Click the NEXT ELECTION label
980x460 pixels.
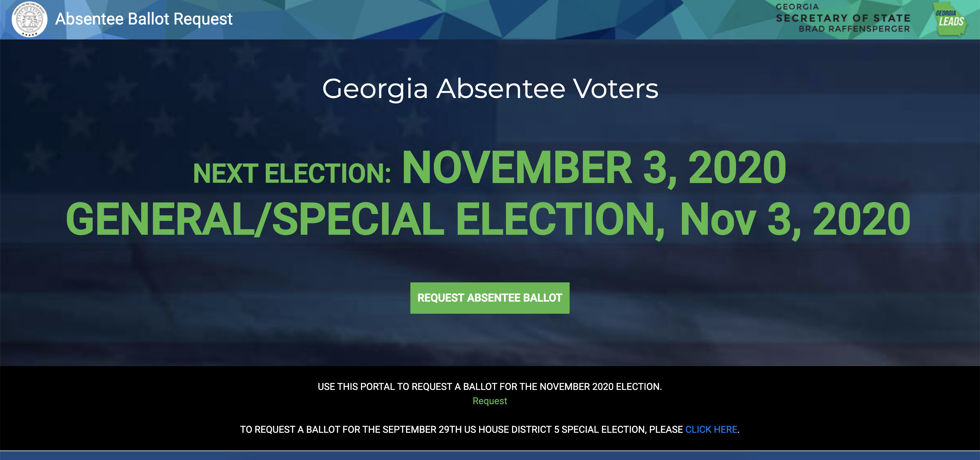tap(292, 174)
